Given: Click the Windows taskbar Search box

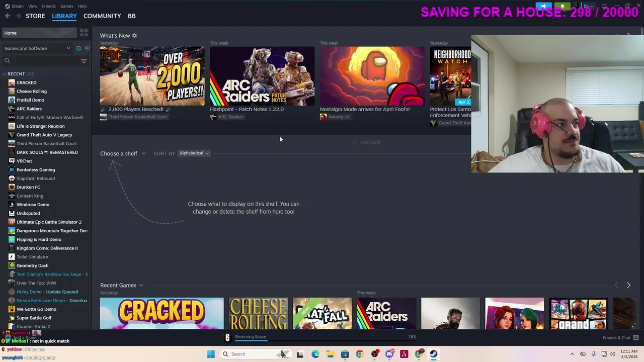Looking at the screenshot, I should [x=255, y=354].
